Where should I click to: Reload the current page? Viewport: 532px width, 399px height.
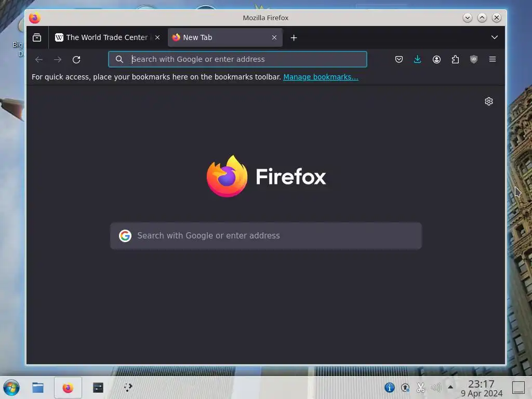(x=76, y=59)
